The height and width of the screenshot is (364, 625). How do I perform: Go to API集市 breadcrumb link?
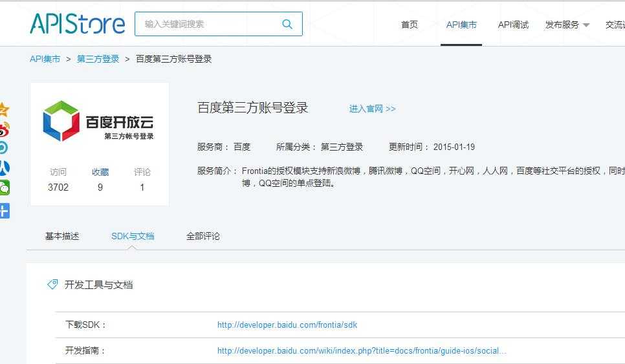pos(45,59)
